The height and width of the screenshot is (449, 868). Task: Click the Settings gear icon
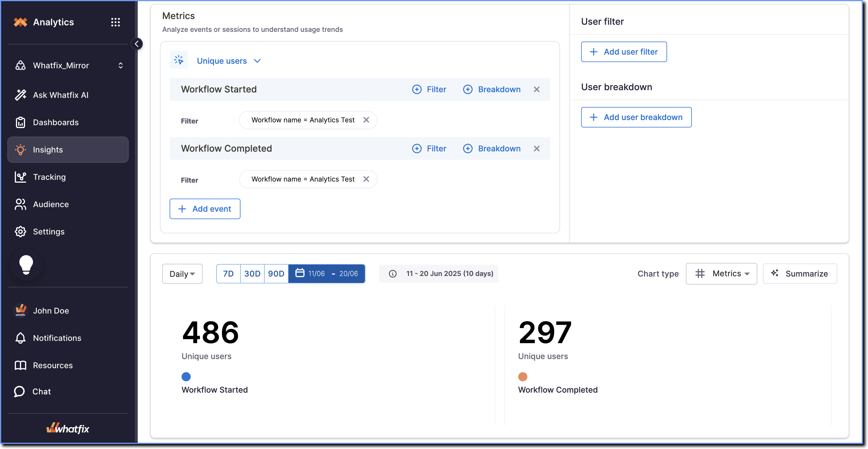[x=20, y=231]
